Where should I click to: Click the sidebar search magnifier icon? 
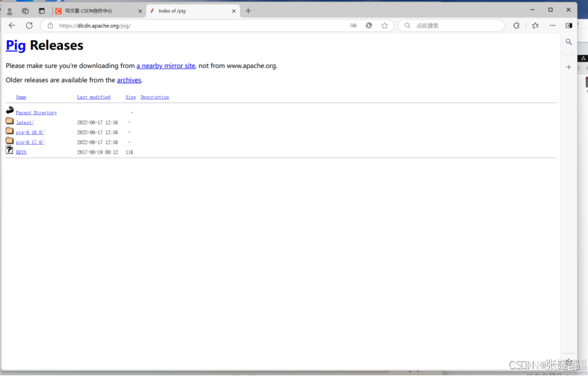569,42
